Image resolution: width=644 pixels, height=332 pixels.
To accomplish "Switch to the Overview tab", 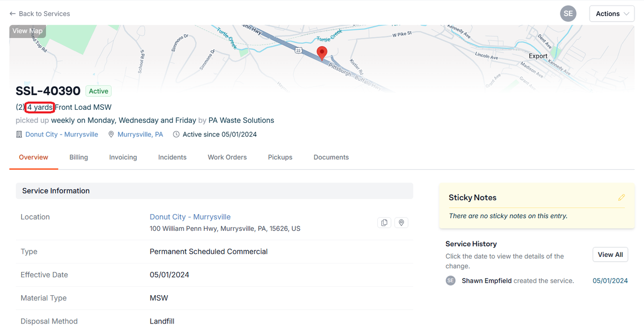I will point(34,157).
